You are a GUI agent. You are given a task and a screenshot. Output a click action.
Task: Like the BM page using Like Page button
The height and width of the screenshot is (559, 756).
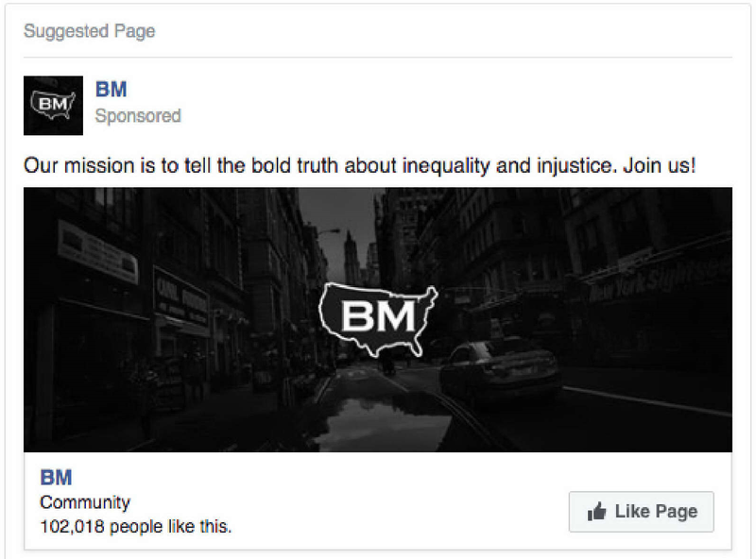(x=642, y=511)
